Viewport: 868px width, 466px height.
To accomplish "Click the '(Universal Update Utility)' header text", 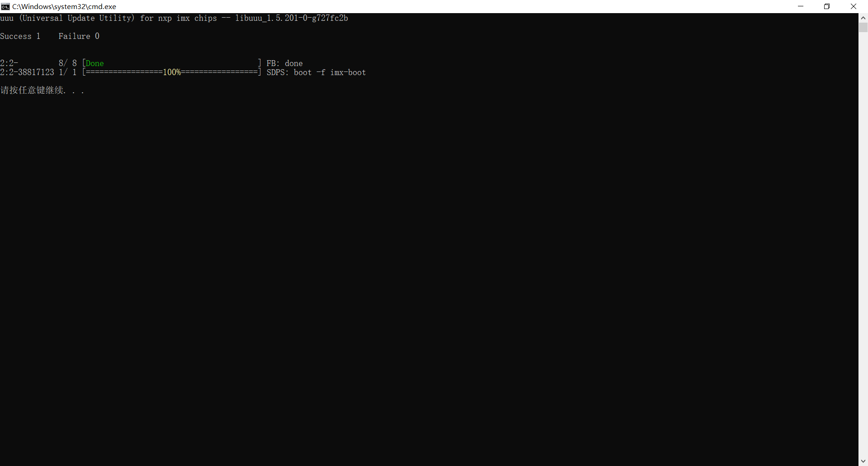I will (77, 18).
